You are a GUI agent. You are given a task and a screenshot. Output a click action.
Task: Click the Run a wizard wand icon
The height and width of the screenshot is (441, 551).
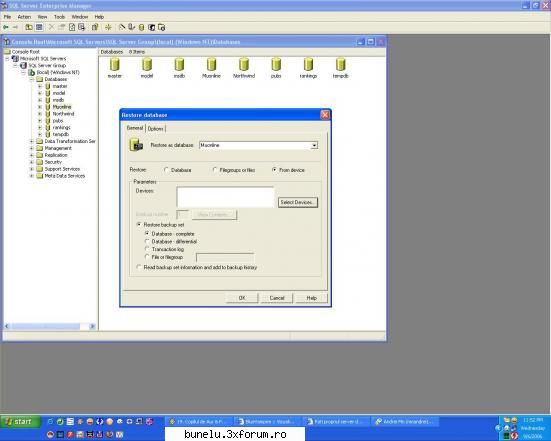[122, 27]
